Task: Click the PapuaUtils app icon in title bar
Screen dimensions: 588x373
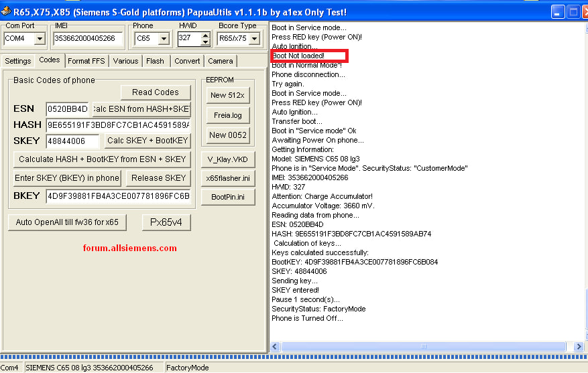Action: point(5,11)
